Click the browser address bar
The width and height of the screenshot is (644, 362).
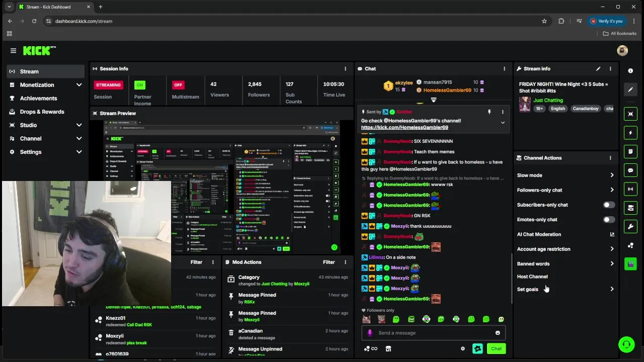(292, 21)
